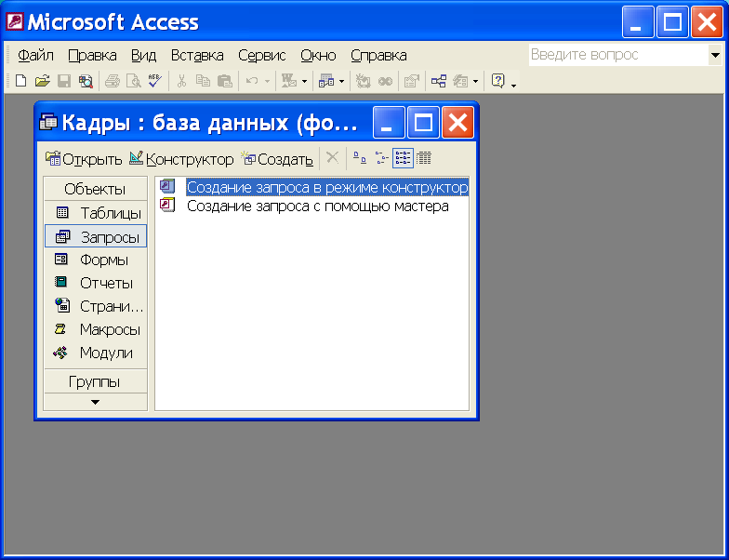
Task: Maximize the Кадры database window
Action: coord(423,123)
